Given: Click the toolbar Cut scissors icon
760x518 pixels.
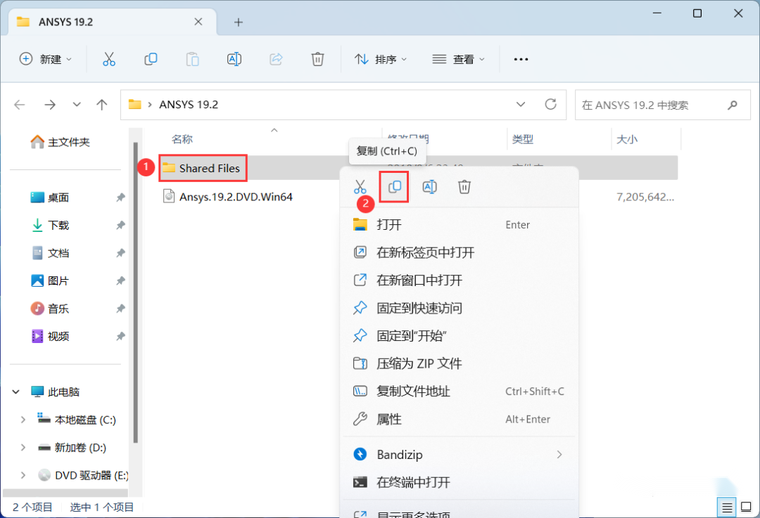Looking at the screenshot, I should 109,59.
